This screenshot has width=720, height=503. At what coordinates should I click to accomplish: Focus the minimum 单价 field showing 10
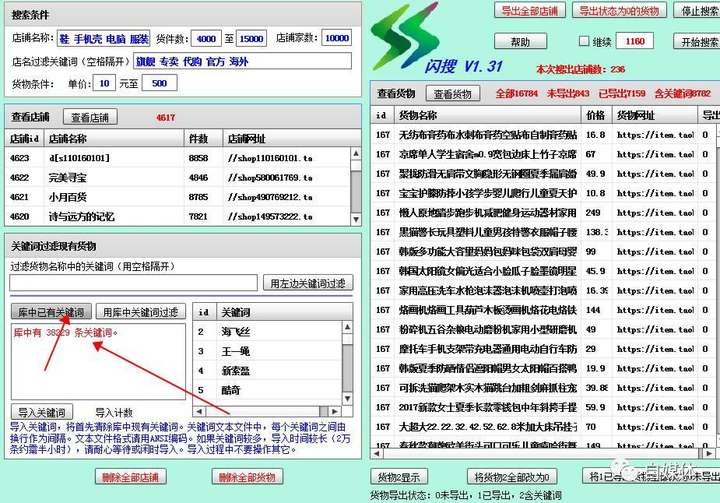coord(104,83)
